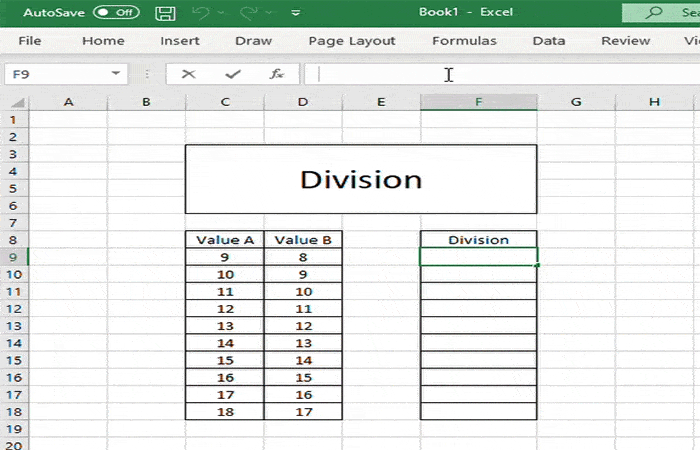
Task: Click cell C12 with value 12
Action: point(225,308)
